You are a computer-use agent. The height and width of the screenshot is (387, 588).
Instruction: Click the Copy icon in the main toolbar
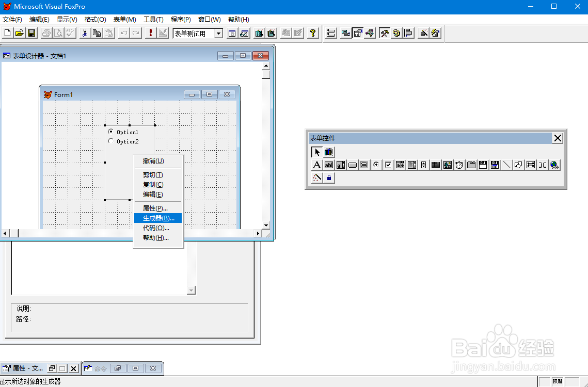pyautogui.click(x=97, y=33)
